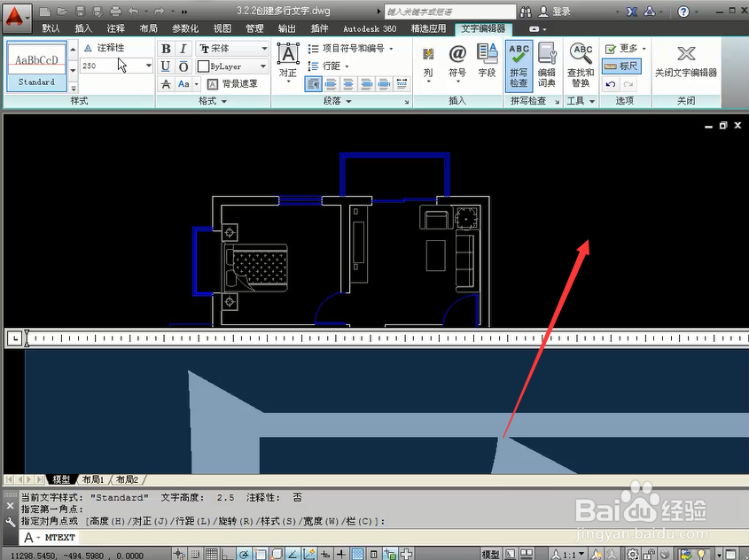This screenshot has width=749, height=560.
Task: Click the Save icon in quick access
Action: 80,11
